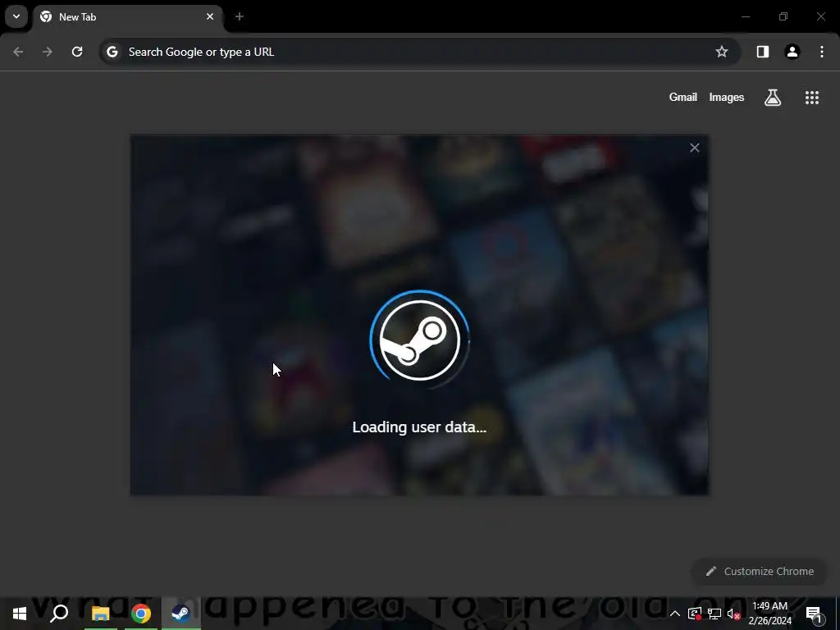Open File Explorer from the taskbar
The height and width of the screenshot is (630, 840).
100,614
